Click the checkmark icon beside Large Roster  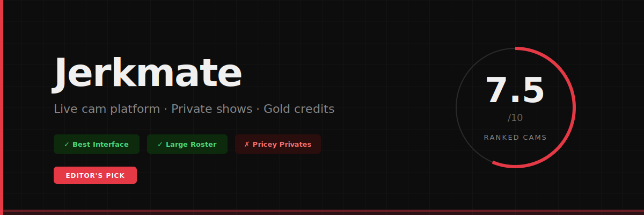point(160,145)
